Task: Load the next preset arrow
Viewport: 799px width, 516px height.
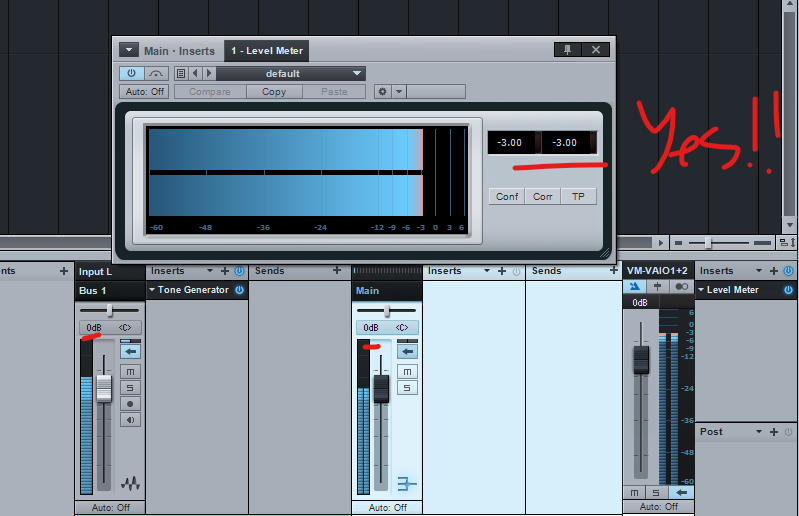Action: [x=209, y=73]
